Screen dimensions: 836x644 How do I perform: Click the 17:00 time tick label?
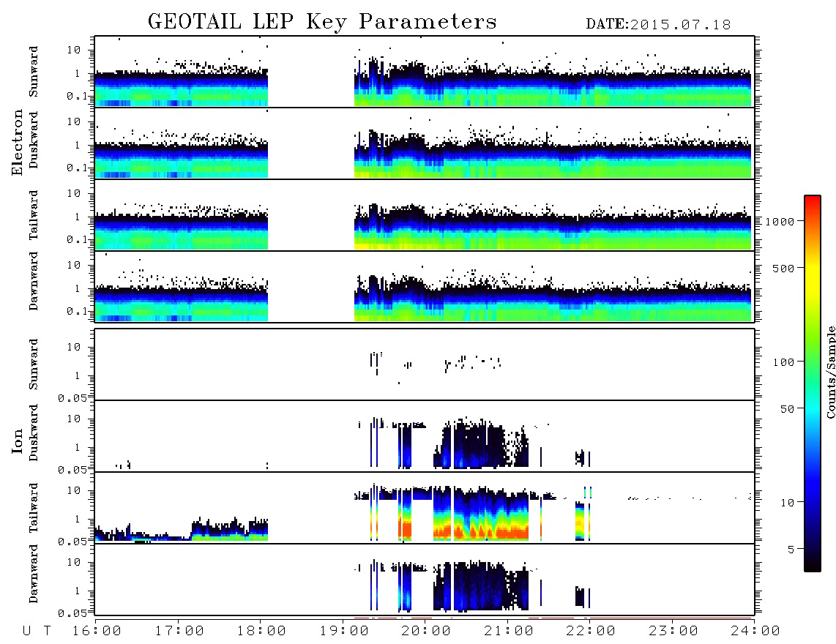(179, 632)
